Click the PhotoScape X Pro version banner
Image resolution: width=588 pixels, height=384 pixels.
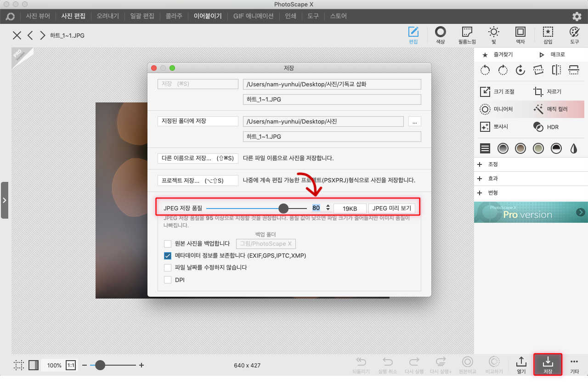pos(531,212)
